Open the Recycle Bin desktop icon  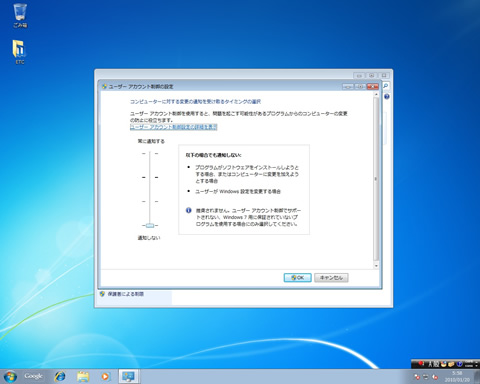click(20, 15)
